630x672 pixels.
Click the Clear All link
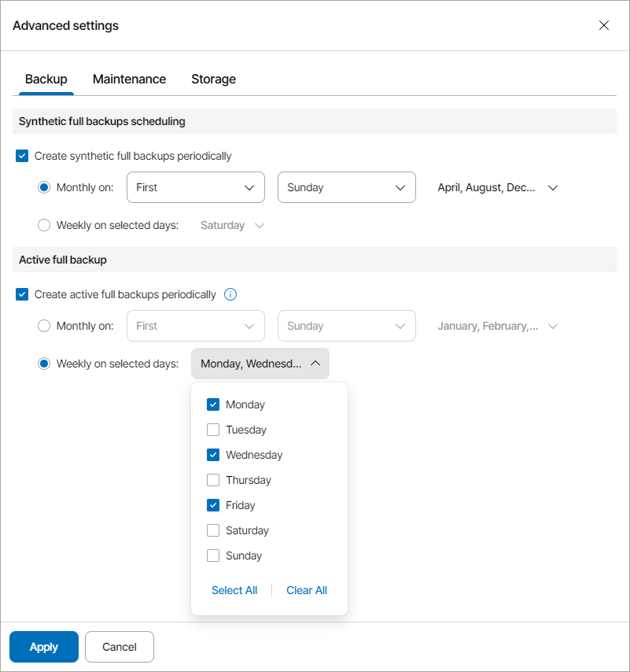point(307,590)
